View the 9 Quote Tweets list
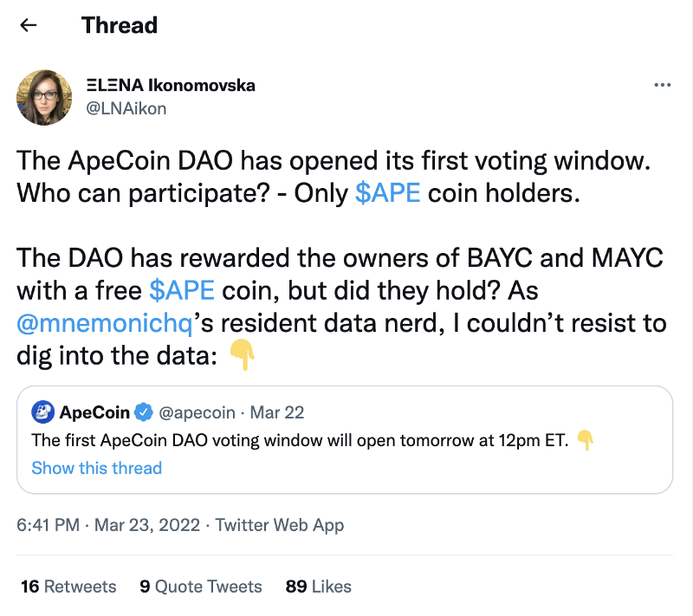Screen dimensions: 693x616 [x=201, y=587]
